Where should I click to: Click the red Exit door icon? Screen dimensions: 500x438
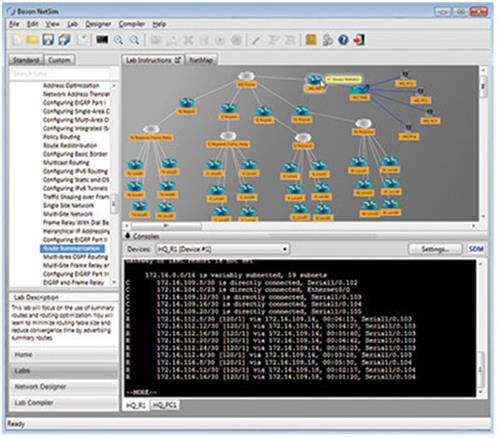point(359,40)
